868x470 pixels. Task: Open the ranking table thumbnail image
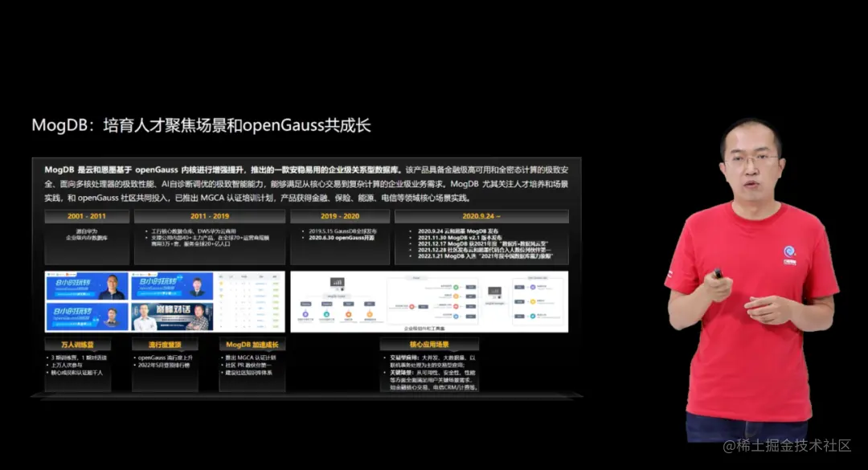tap(250, 302)
